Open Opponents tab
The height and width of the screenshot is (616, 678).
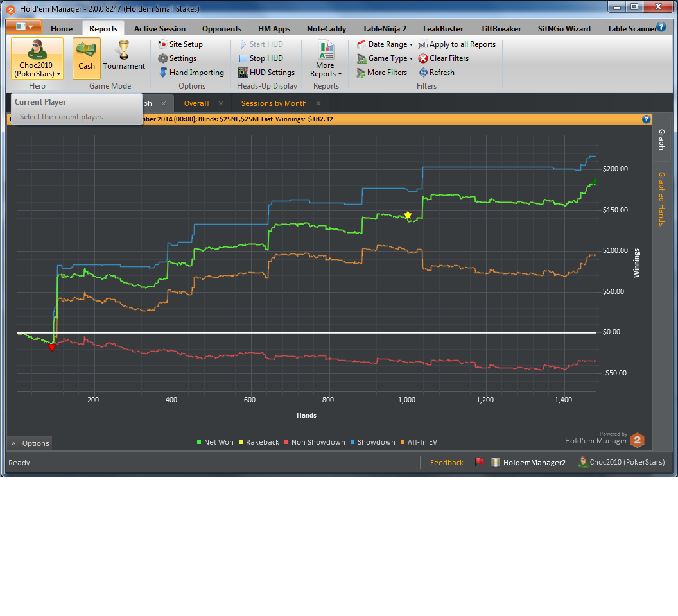(222, 28)
